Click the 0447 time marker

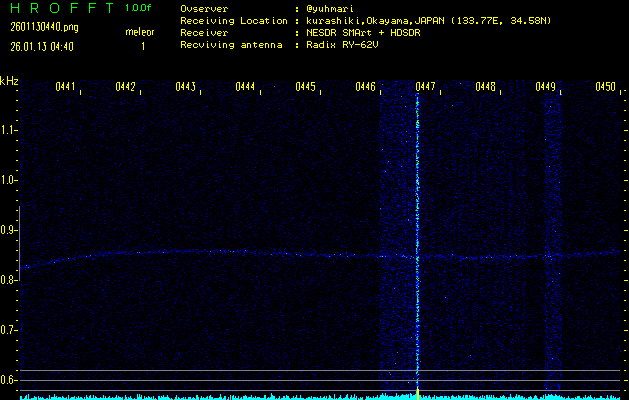425,87
